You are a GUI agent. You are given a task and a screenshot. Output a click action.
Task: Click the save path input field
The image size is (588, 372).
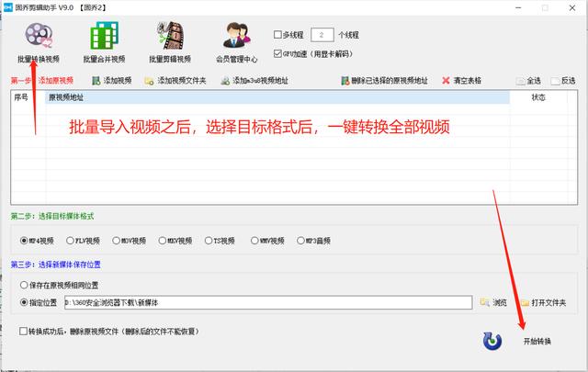[x=268, y=302]
